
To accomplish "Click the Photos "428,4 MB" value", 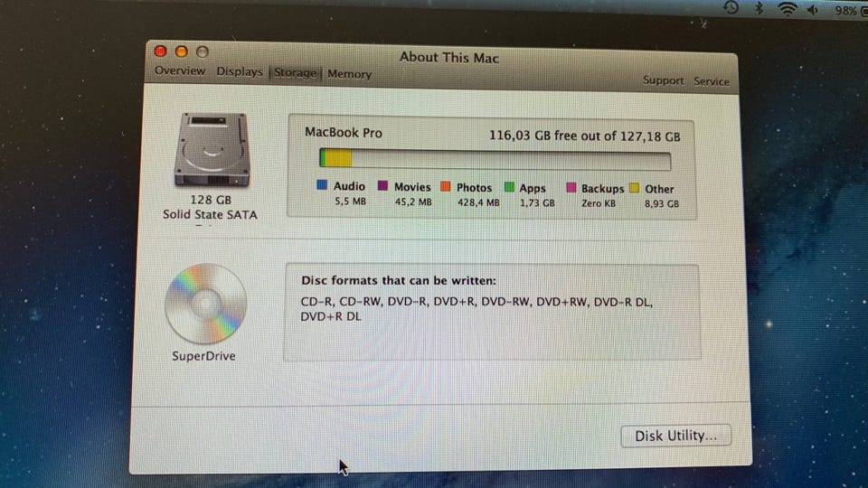I will [x=478, y=203].
